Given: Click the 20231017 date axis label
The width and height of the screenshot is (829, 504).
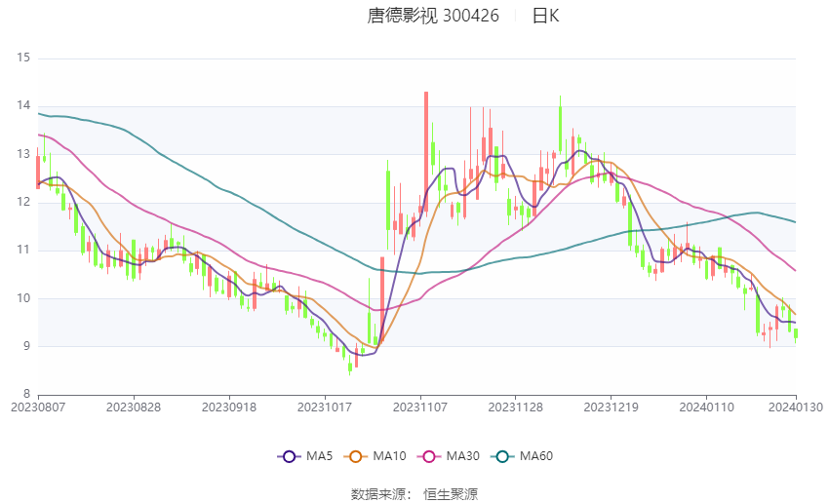Looking at the screenshot, I should tap(325, 407).
